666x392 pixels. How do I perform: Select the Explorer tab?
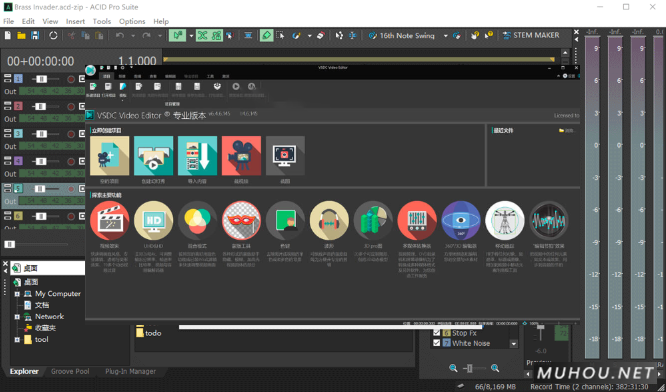(x=24, y=371)
